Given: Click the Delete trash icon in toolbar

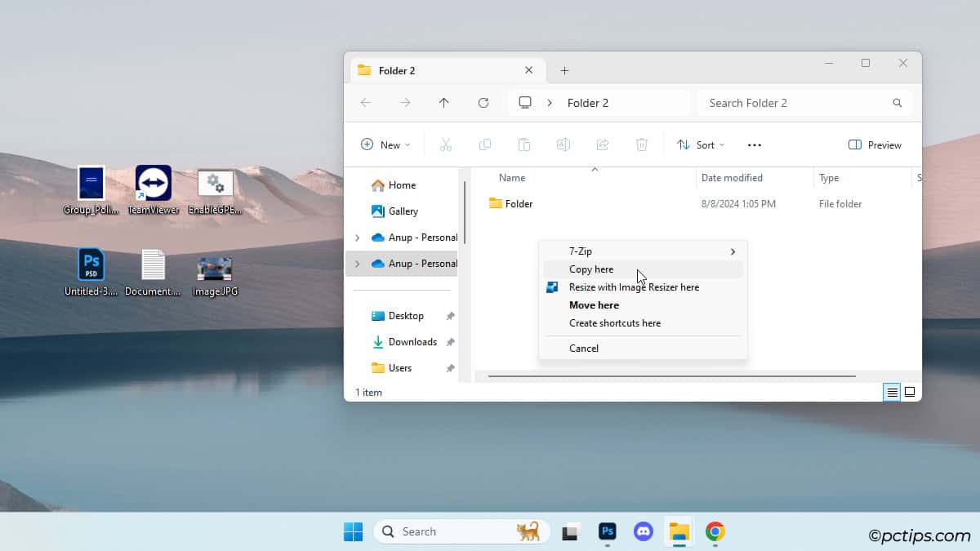Looking at the screenshot, I should pos(641,144).
